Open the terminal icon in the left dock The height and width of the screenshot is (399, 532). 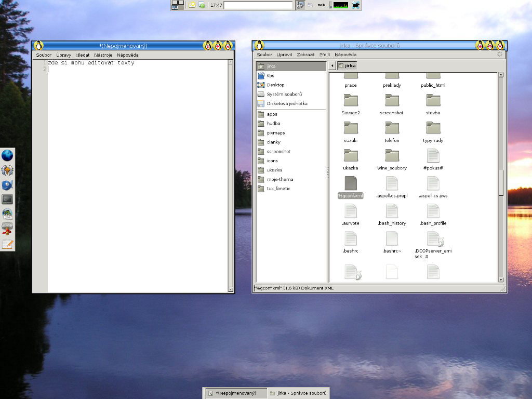click(7, 199)
